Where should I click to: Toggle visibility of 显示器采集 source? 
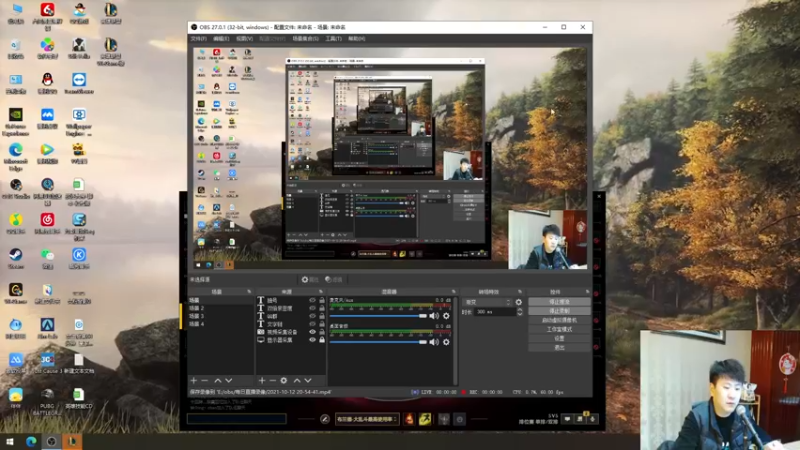[x=312, y=340]
